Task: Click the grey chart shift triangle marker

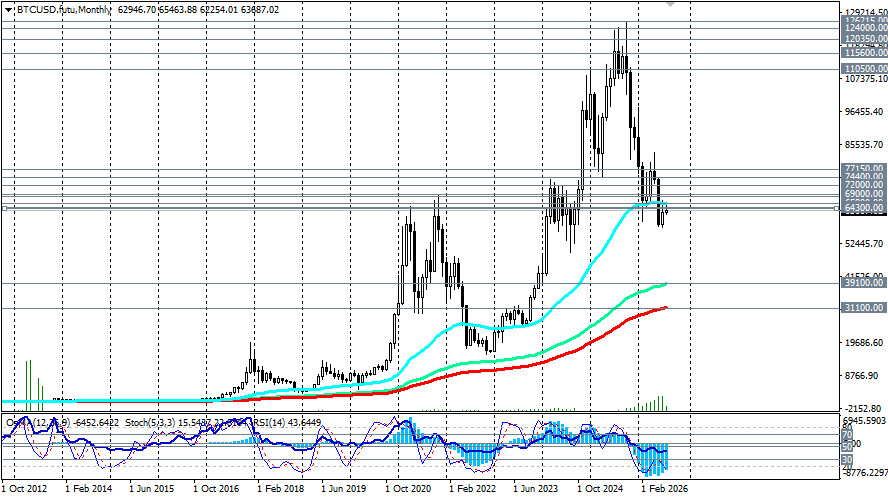Action: [x=671, y=4]
